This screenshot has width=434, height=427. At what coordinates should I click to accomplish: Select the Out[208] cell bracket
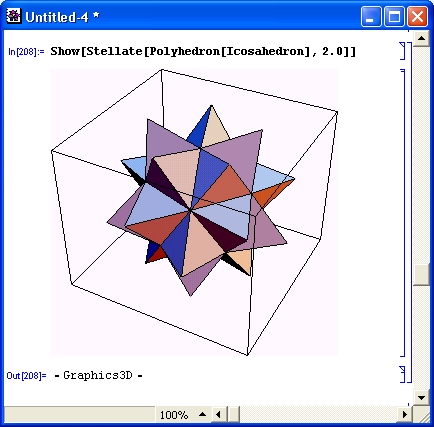click(403, 374)
